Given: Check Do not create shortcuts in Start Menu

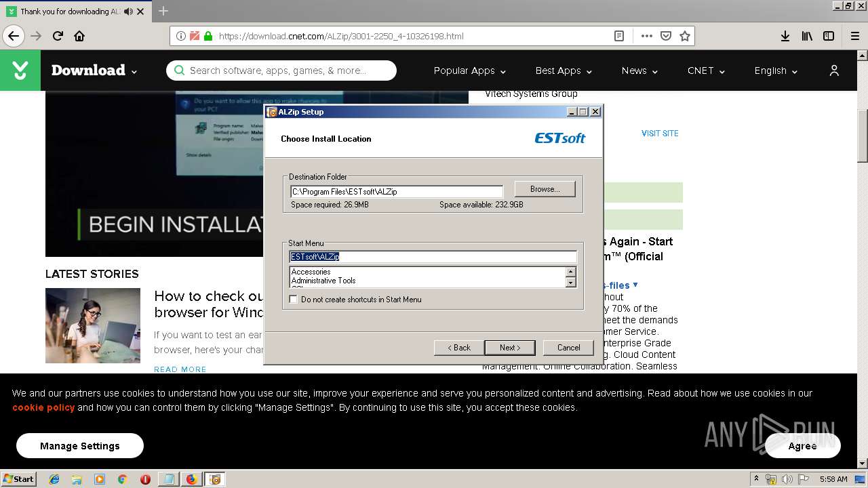Looking at the screenshot, I should tap(294, 299).
